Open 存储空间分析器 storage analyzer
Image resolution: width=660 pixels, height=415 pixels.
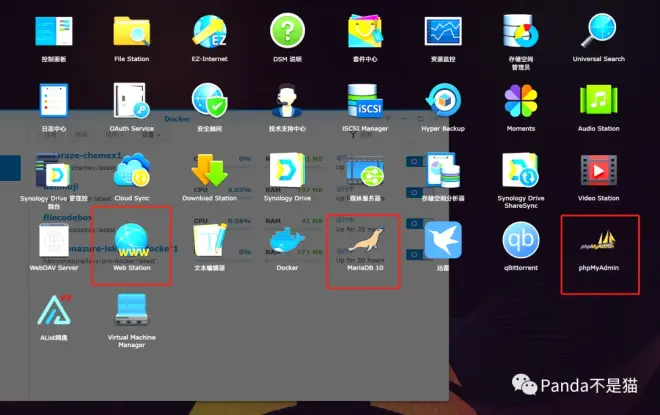pos(443,170)
